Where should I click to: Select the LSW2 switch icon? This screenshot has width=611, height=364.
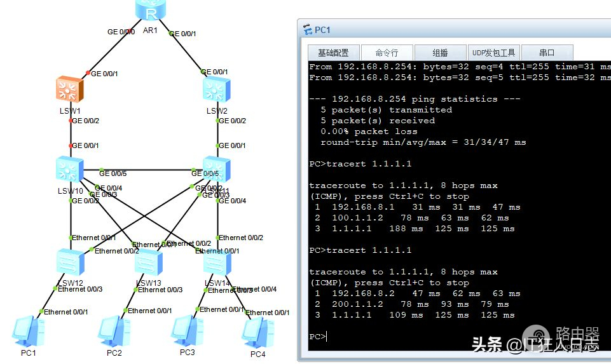[x=217, y=89]
